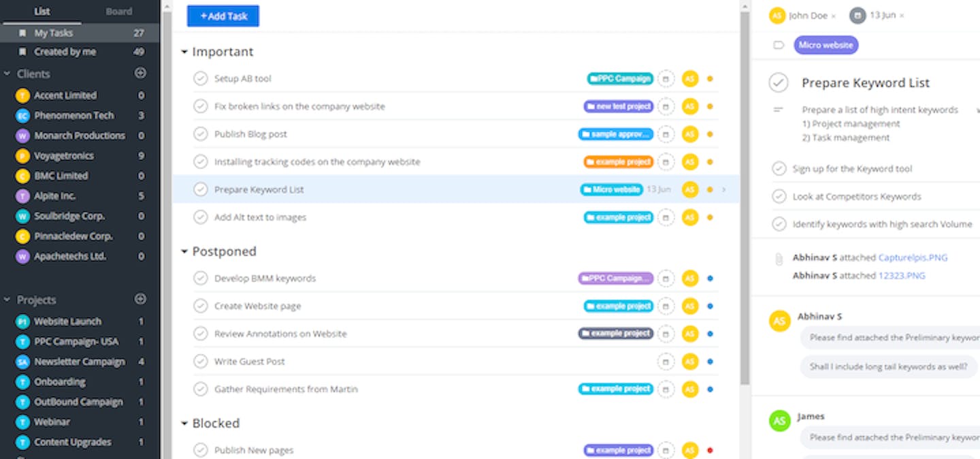Click the My Tasks bookmark icon

(x=22, y=33)
